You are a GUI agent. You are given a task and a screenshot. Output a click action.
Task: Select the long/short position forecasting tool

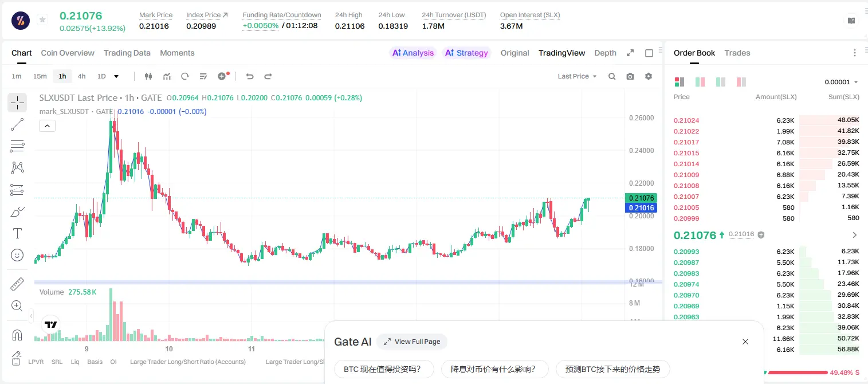coord(17,190)
